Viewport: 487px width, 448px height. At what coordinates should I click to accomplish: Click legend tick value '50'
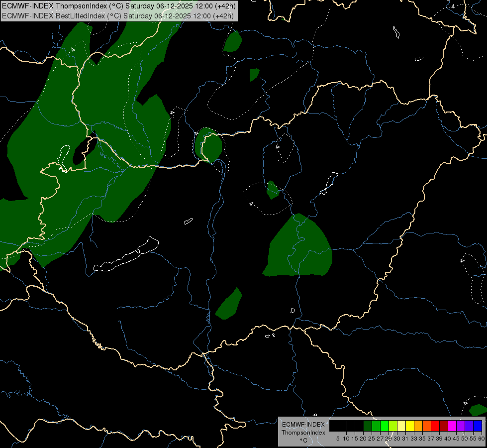464,439
